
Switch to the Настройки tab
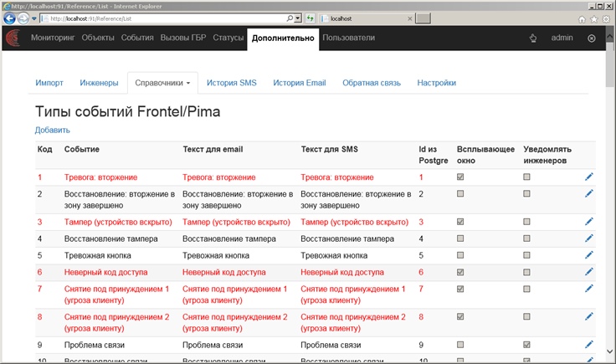coord(436,83)
